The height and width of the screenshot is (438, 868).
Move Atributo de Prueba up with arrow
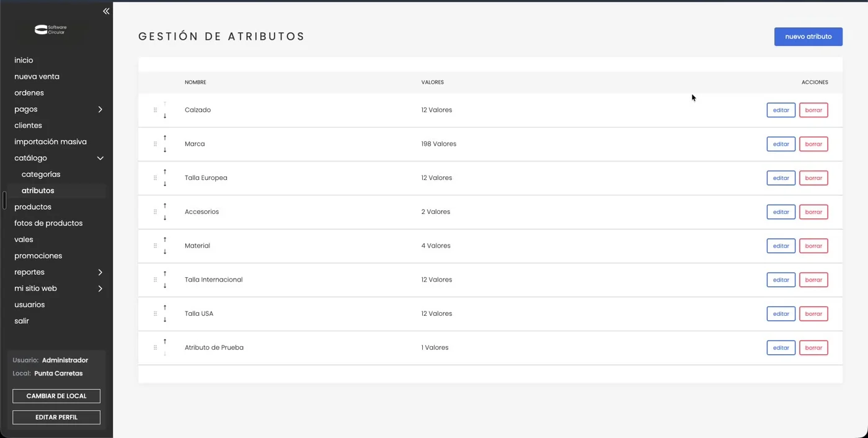coord(165,341)
